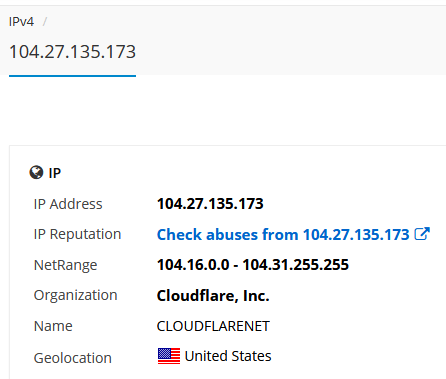This screenshot has height=379, width=446.
Task: Click the NetRange field label
Action: [65, 265]
